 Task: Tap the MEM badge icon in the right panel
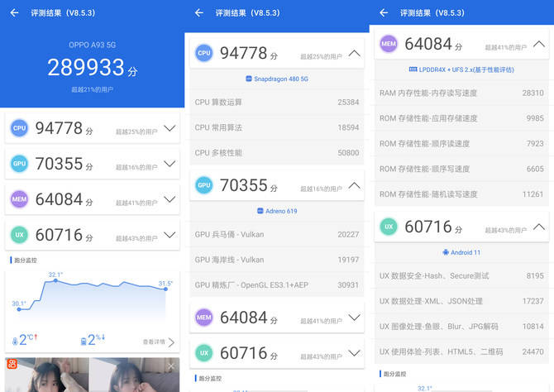(389, 44)
